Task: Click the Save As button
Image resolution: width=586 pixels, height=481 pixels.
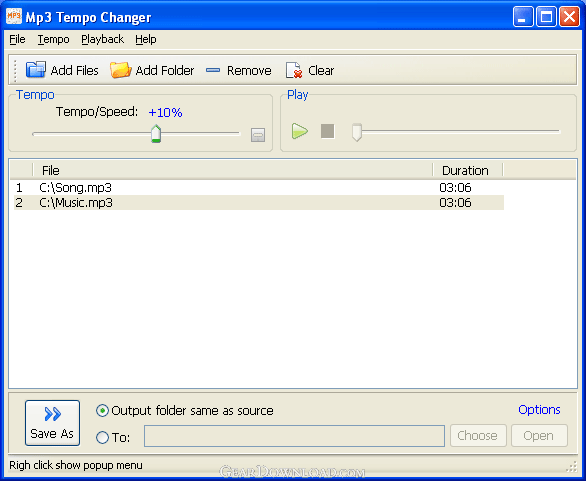Action: point(52,423)
